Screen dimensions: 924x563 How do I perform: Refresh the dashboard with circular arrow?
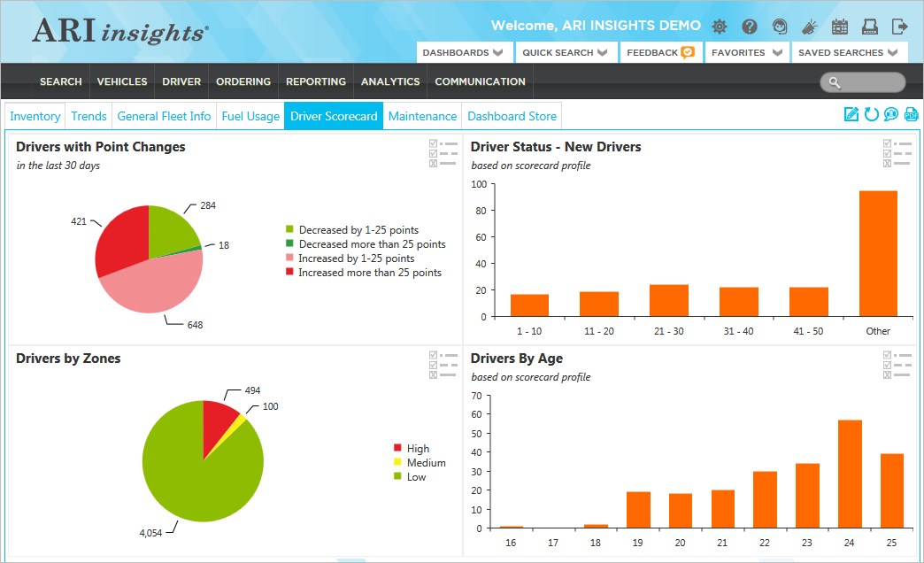point(871,115)
